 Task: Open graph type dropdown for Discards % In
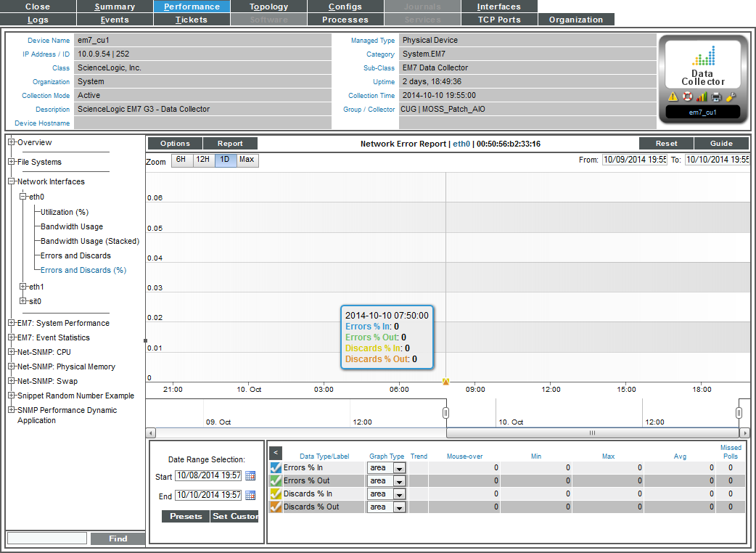point(387,493)
